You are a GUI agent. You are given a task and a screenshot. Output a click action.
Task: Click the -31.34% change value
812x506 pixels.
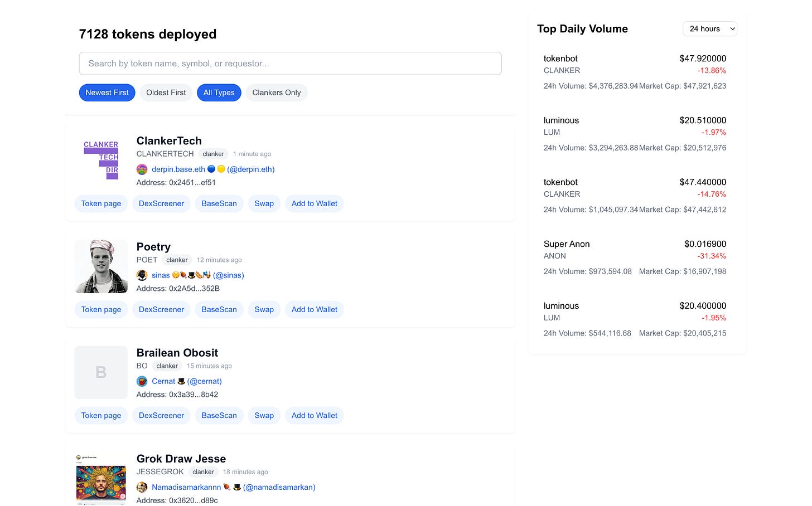(x=712, y=256)
